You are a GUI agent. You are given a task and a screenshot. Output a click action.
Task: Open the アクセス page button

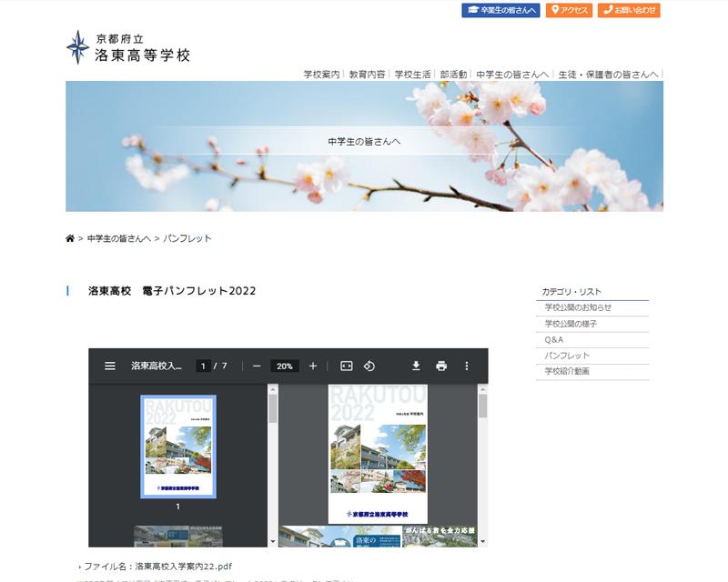(571, 10)
